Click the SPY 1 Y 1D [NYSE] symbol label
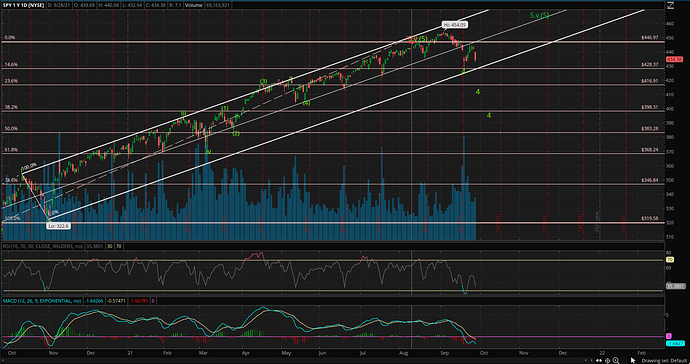Screen dimensions: 690x364 click(x=24, y=5)
